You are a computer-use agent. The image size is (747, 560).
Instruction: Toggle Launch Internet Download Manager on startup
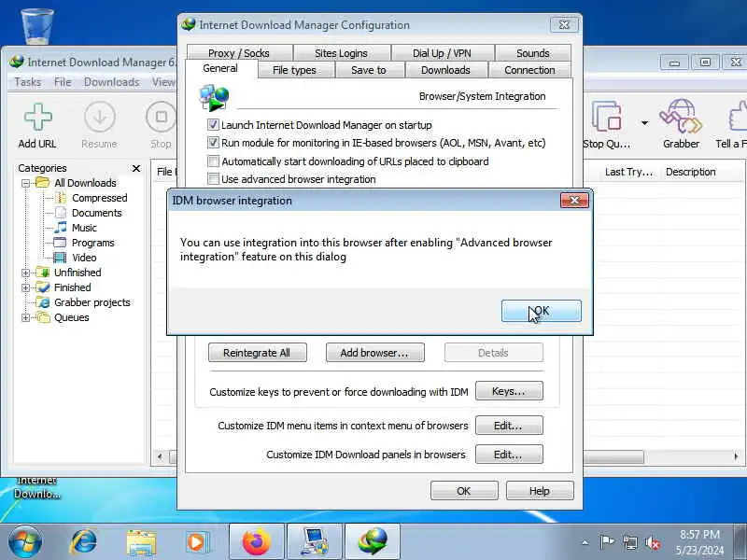(213, 125)
